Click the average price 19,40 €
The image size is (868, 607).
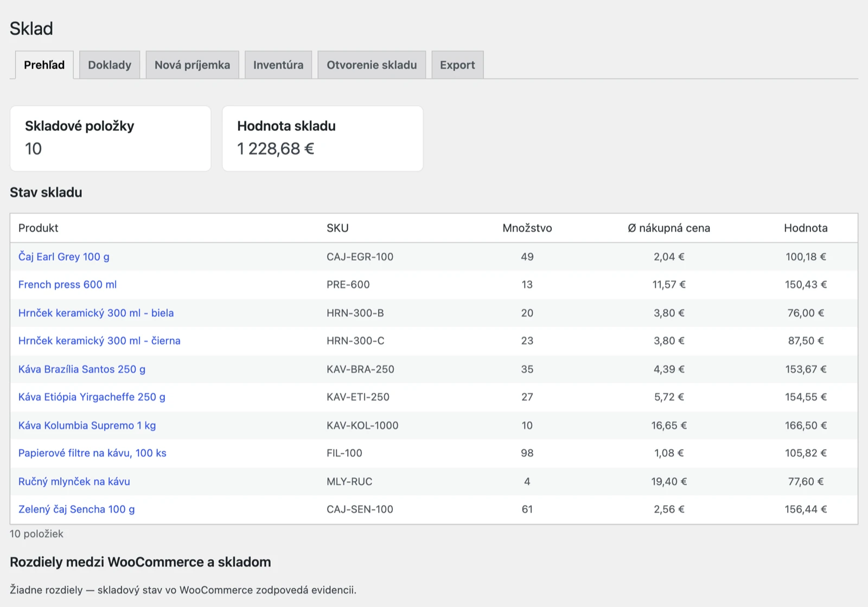click(x=669, y=482)
